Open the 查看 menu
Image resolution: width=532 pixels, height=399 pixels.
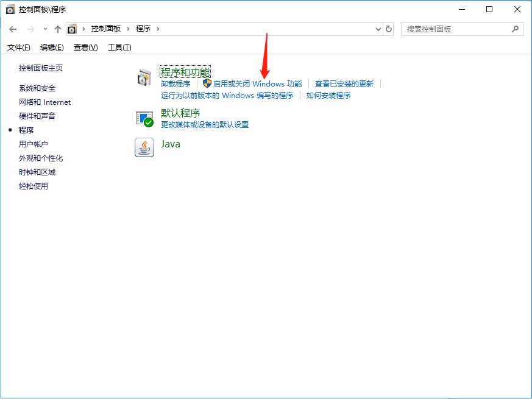(86, 47)
